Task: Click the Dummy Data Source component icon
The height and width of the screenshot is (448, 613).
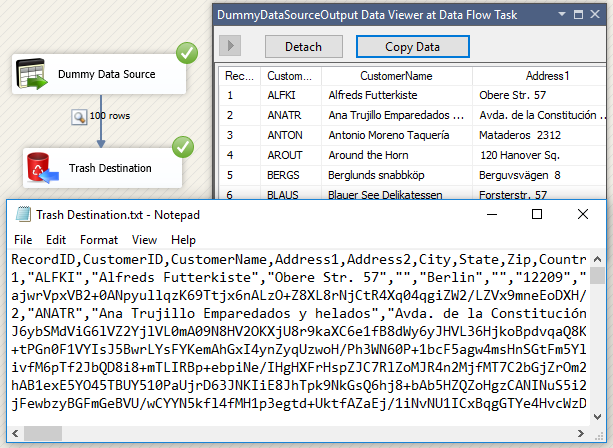Action: [31, 74]
